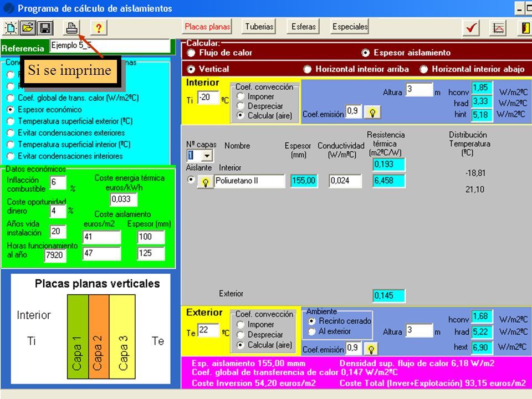Click the interior Coef.emisión field
This screenshot has height=399, width=532.
(353, 111)
